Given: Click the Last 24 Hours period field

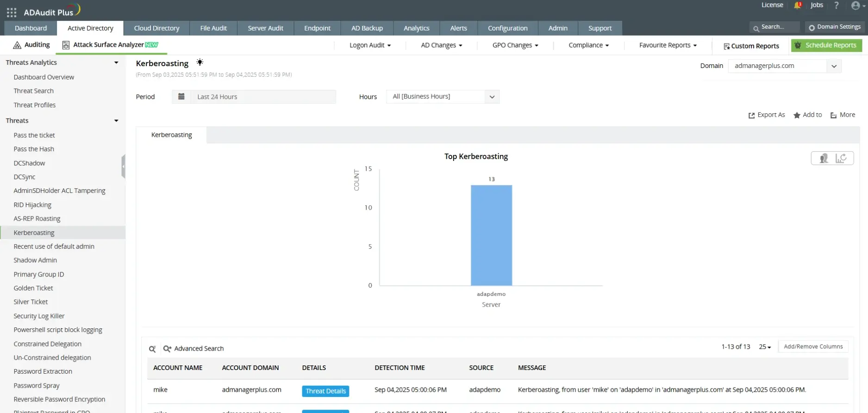Looking at the screenshot, I should click(x=263, y=97).
